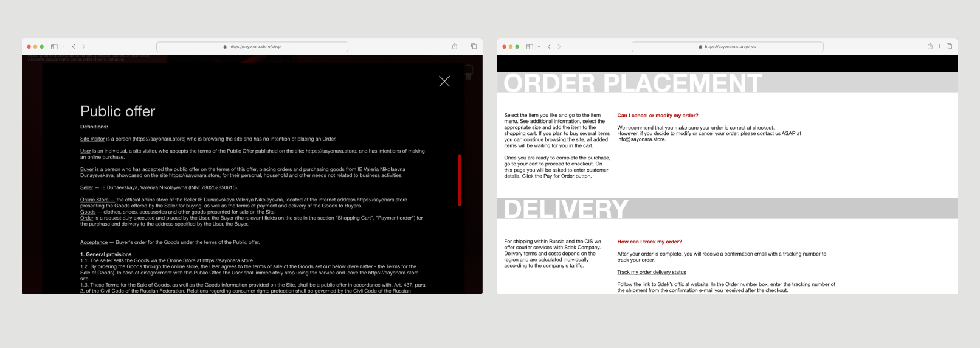The height and width of the screenshot is (348, 980).
Task: Click the 'Public offer' heading
Action: (x=118, y=111)
